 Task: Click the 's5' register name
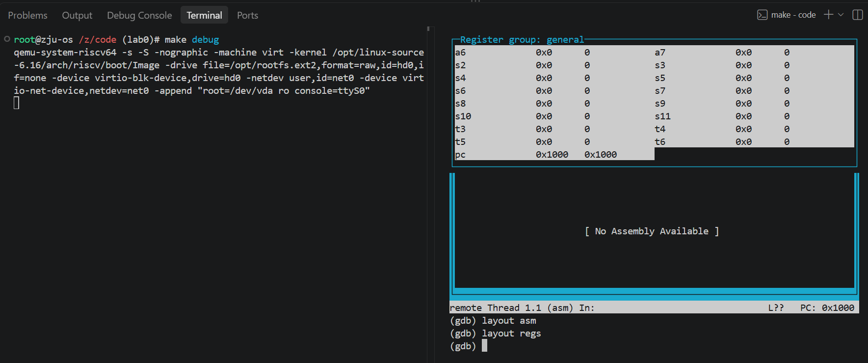pos(660,78)
